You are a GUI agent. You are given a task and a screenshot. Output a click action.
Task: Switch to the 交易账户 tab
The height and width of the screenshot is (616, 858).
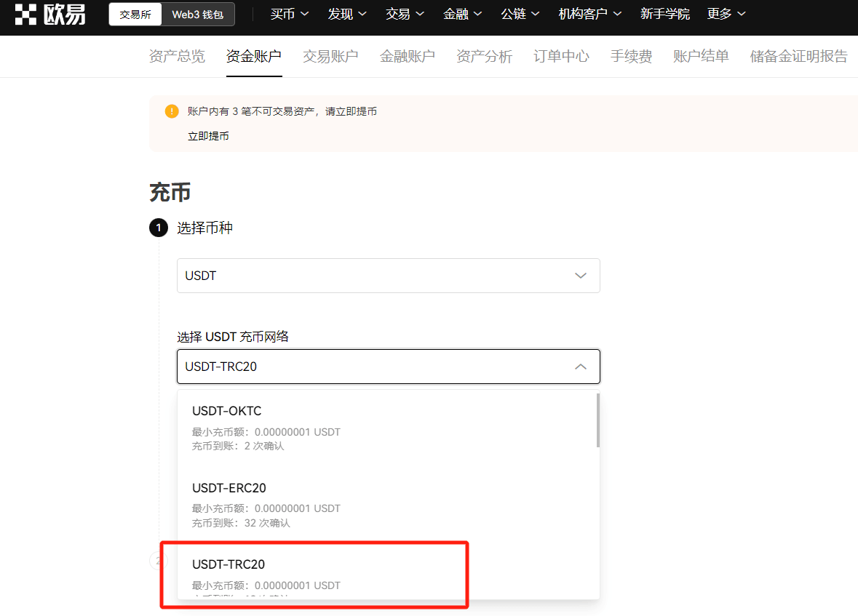pyautogui.click(x=330, y=56)
